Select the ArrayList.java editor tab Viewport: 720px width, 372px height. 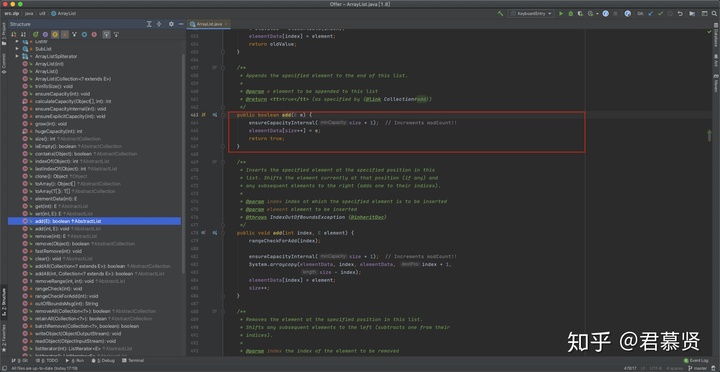tap(209, 24)
